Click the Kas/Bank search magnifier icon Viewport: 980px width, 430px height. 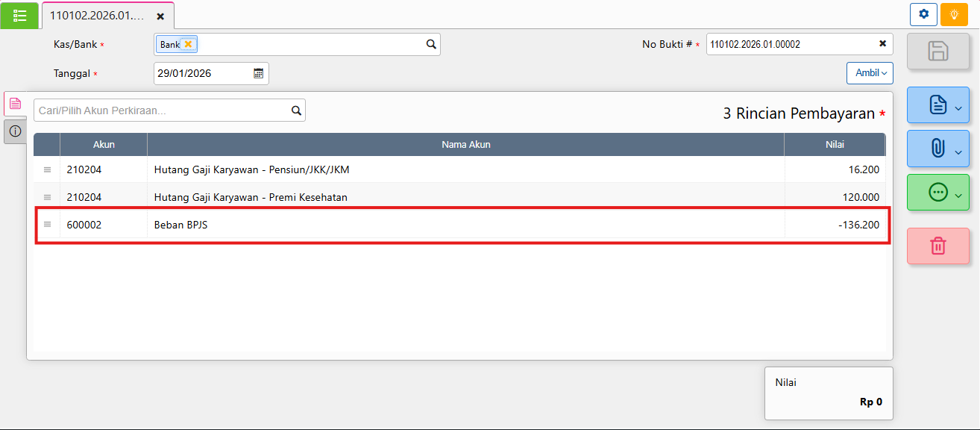(x=431, y=44)
